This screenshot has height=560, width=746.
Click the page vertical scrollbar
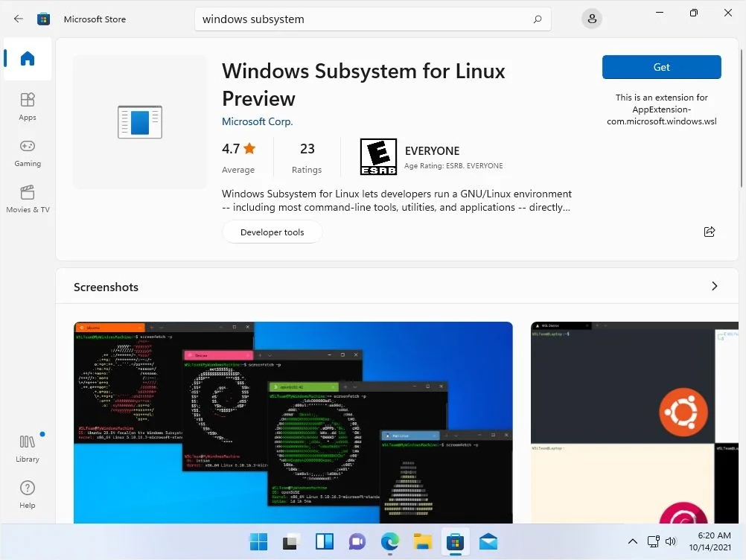[x=741, y=118]
